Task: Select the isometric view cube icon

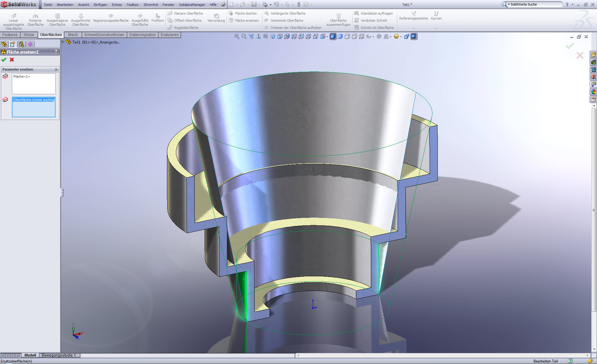Action: pyautogui.click(x=273, y=37)
